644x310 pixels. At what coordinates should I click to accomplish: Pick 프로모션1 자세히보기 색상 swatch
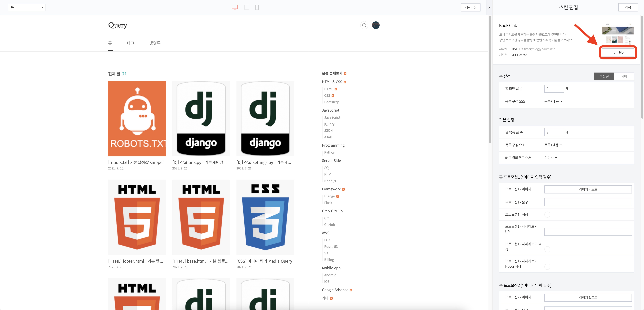click(x=547, y=249)
